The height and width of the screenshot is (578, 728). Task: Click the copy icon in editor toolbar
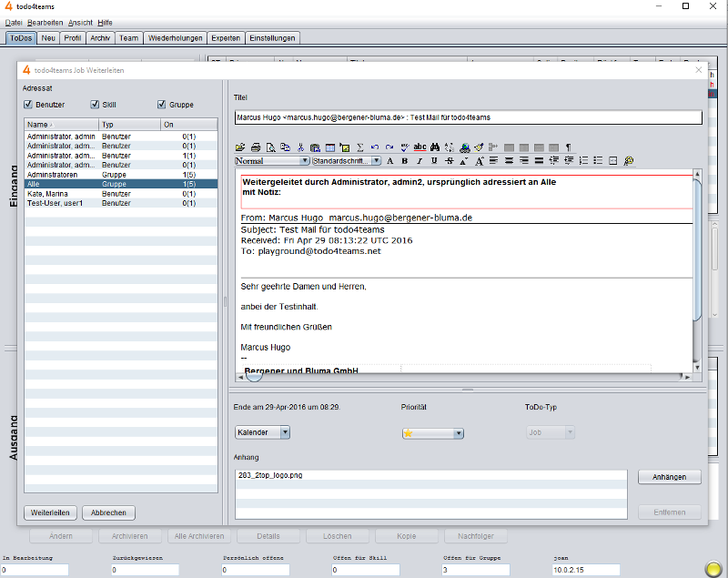pos(285,147)
